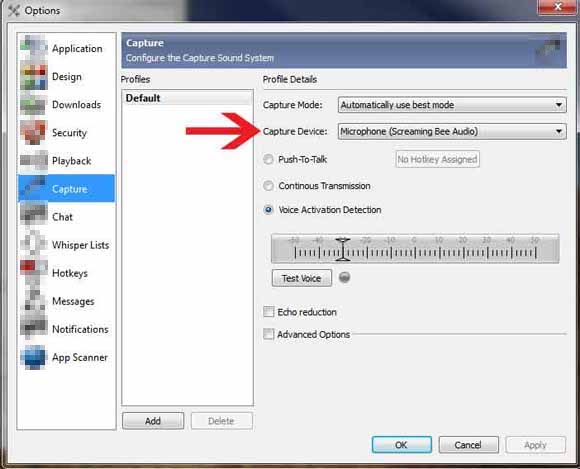Open the App Scanner label

point(80,357)
